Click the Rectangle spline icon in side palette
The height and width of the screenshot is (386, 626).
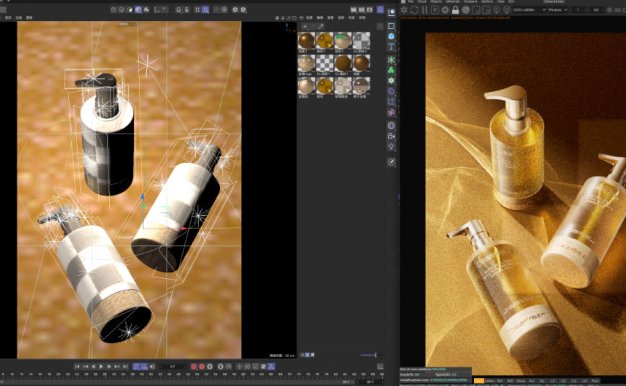[x=391, y=26]
